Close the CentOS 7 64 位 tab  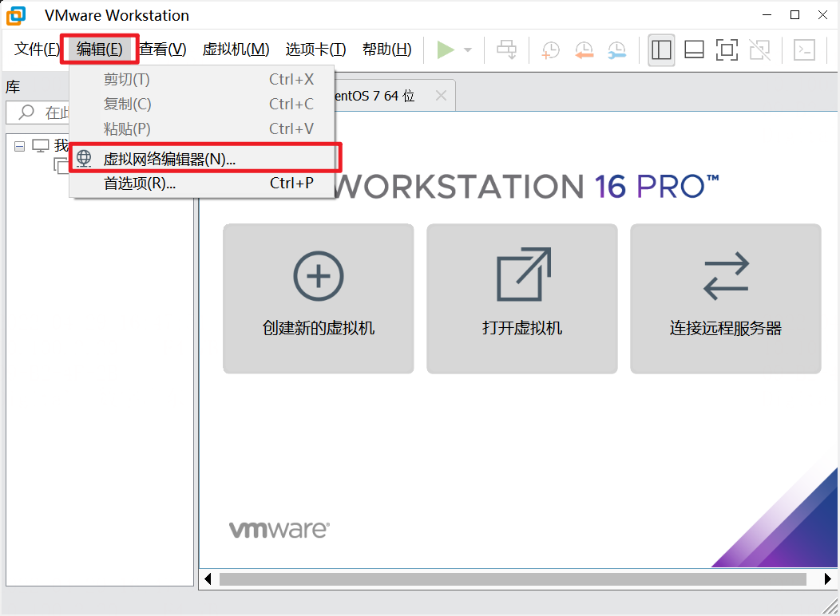[x=441, y=96]
